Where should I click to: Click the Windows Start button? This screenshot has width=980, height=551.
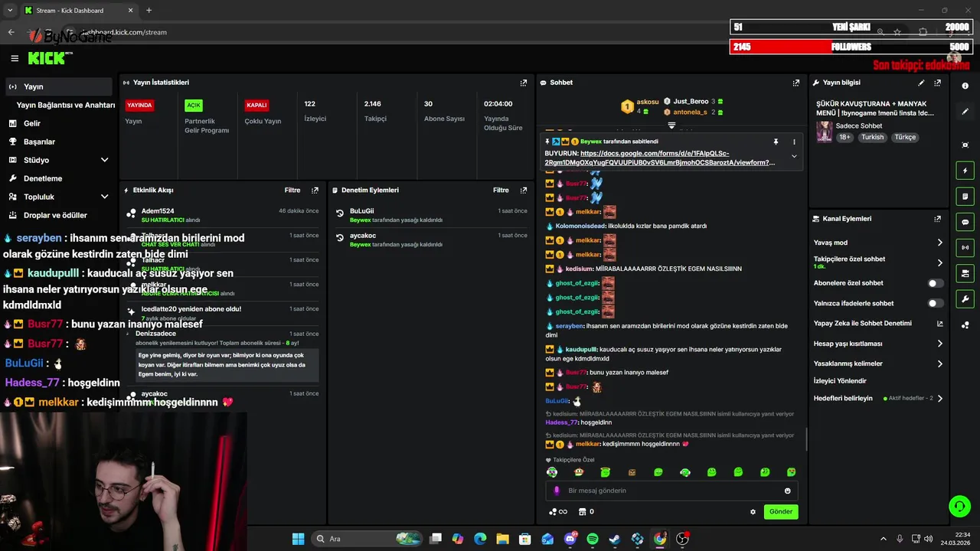point(298,539)
